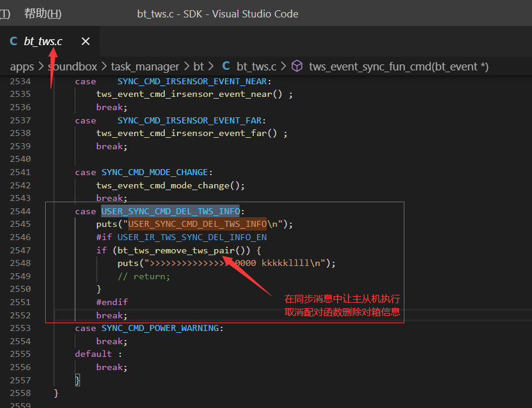Close the bt_tws.c tab
This screenshot has width=532, height=408.
[85, 42]
